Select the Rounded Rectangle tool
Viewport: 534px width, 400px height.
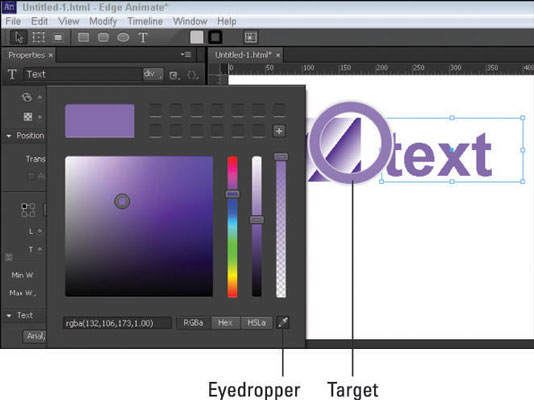pos(103,37)
